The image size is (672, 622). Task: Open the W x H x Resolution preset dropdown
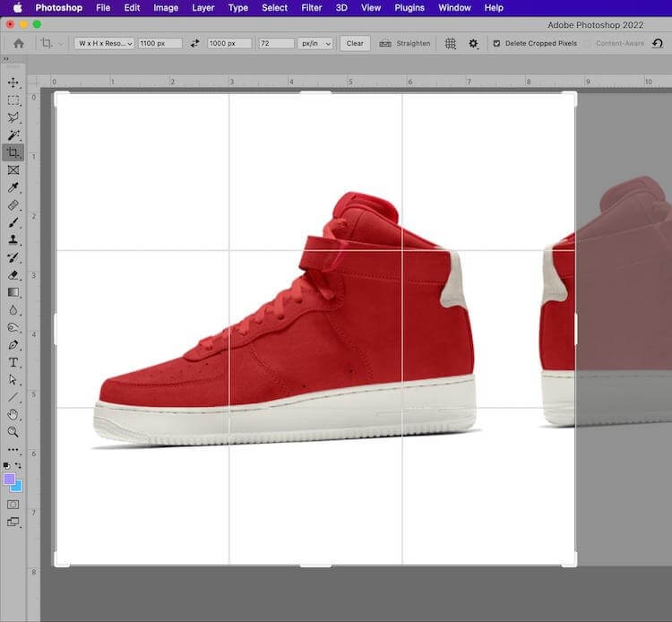point(104,43)
